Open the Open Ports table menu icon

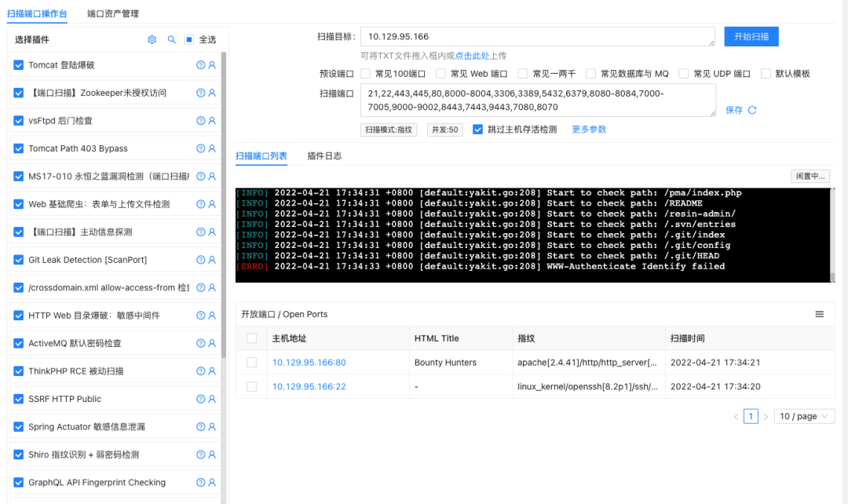[x=819, y=314]
